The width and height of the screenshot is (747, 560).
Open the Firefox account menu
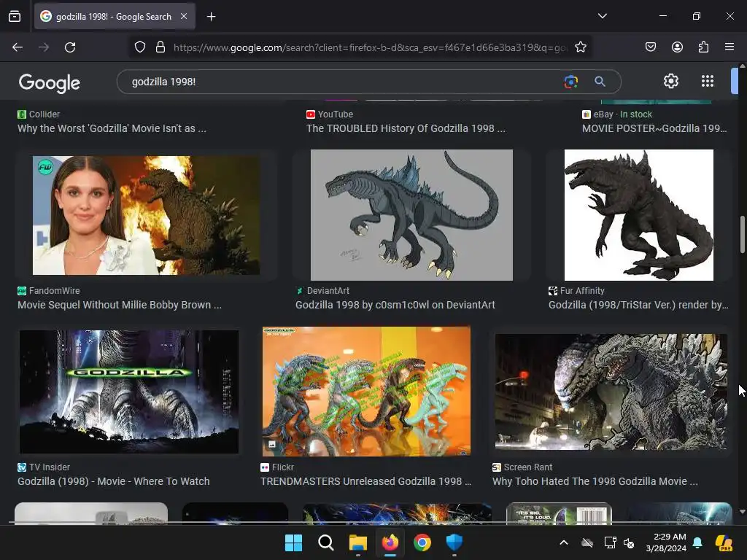click(677, 47)
